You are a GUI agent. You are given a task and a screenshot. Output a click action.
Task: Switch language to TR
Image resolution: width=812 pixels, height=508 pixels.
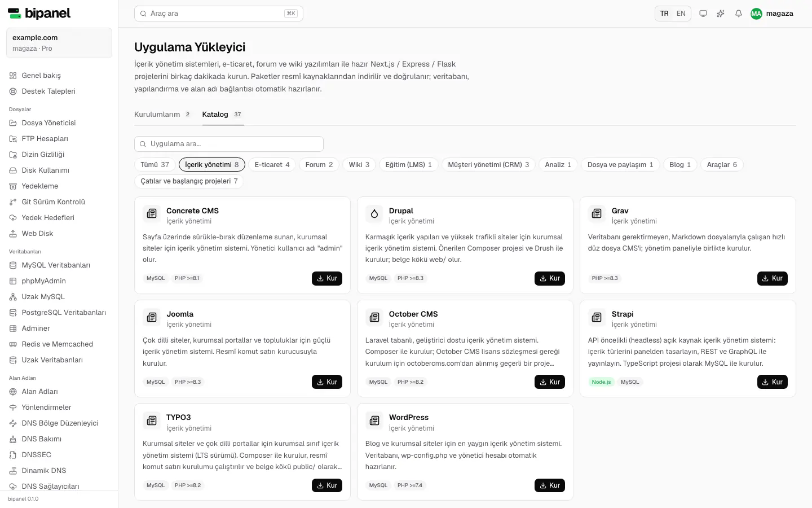coord(664,14)
